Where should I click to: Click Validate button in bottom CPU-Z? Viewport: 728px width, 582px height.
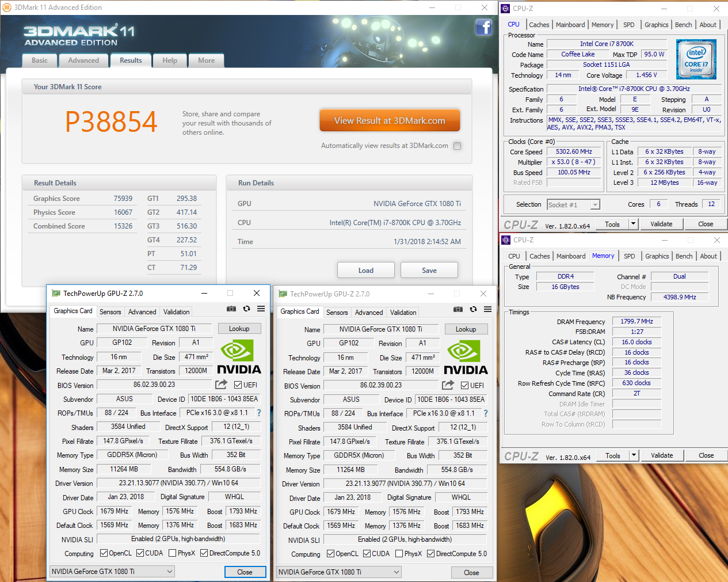coord(662,455)
